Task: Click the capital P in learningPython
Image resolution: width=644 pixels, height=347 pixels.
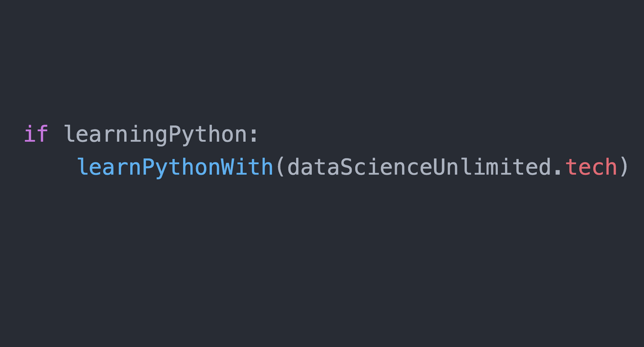Action: (x=175, y=134)
